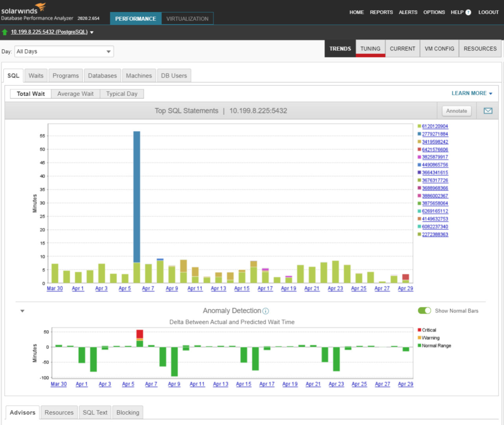Click the red swatch beside 6421576606
Screen dimensions: 504x425
coord(419,149)
